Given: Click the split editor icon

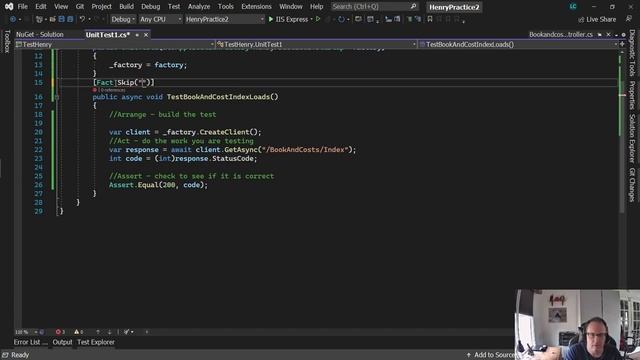Looking at the screenshot, I should pyautogui.click(x=622, y=44).
